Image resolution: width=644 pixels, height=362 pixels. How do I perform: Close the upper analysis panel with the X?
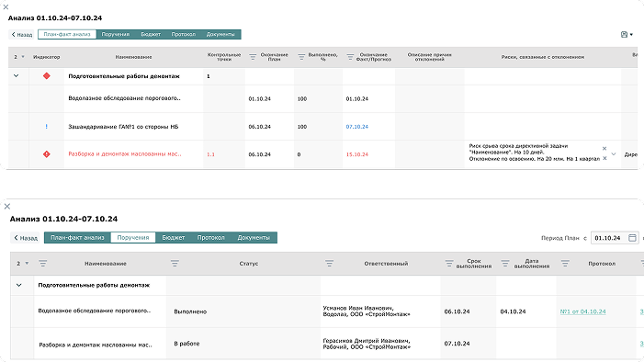[6, 7]
